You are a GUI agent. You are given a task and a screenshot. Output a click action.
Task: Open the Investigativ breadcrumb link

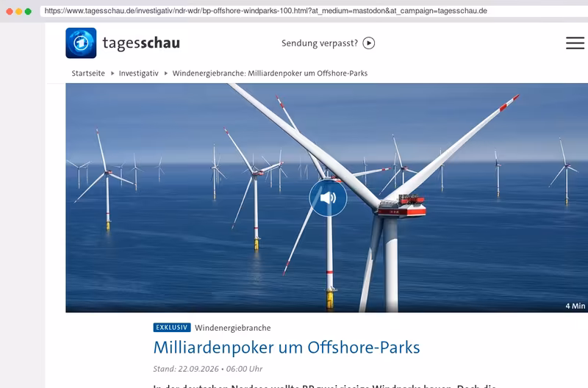[x=139, y=73]
